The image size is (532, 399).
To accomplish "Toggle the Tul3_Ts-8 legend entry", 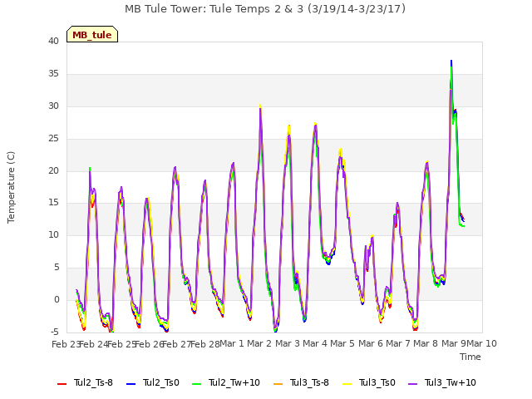I will point(301,383).
